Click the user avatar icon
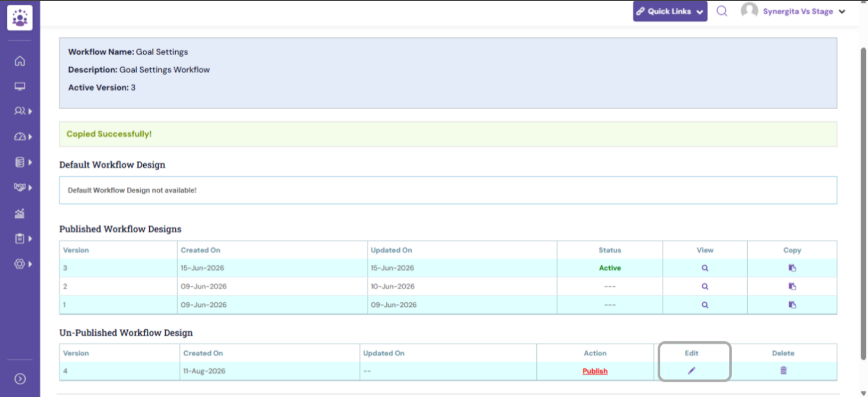This screenshot has height=397, width=868. point(749,11)
